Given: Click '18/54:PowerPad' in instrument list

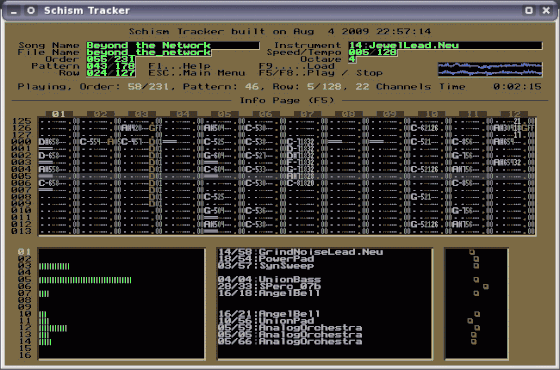Looking at the screenshot, I should (x=266, y=259).
